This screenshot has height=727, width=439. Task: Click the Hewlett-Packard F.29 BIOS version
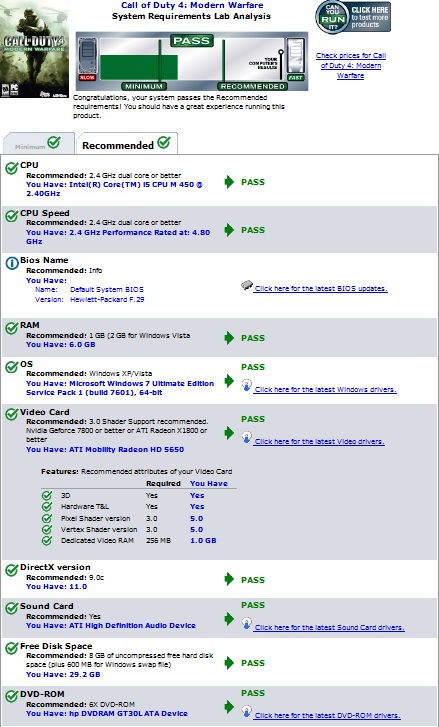click(107, 300)
